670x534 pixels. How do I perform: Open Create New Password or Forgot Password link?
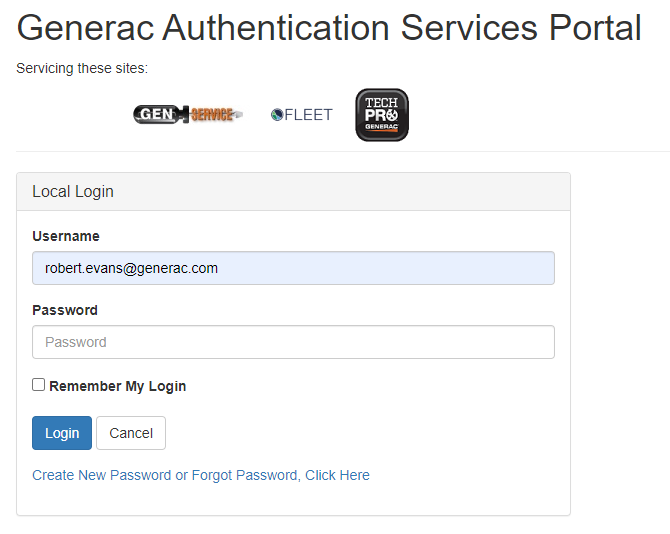[201, 475]
